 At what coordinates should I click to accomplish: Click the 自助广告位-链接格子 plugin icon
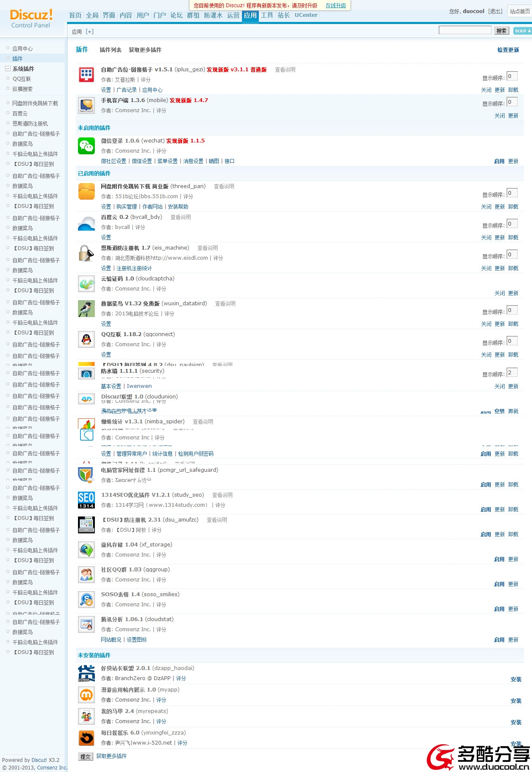[86, 75]
